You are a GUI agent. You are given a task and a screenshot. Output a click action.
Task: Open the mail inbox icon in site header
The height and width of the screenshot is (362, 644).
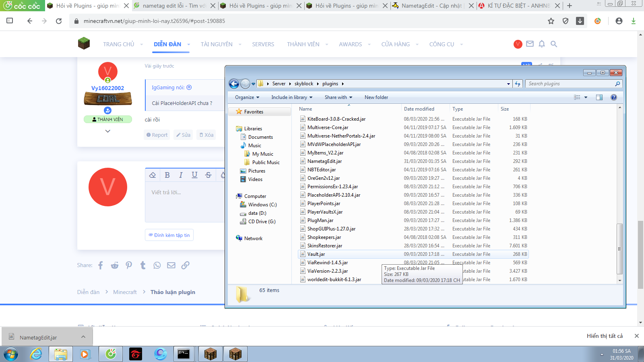[530, 44]
